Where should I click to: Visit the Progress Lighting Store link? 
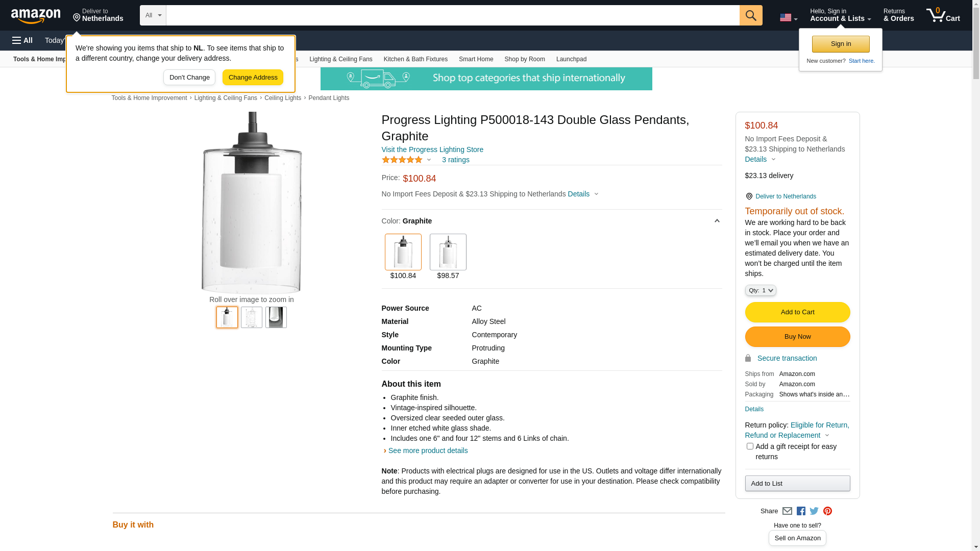tap(432, 149)
